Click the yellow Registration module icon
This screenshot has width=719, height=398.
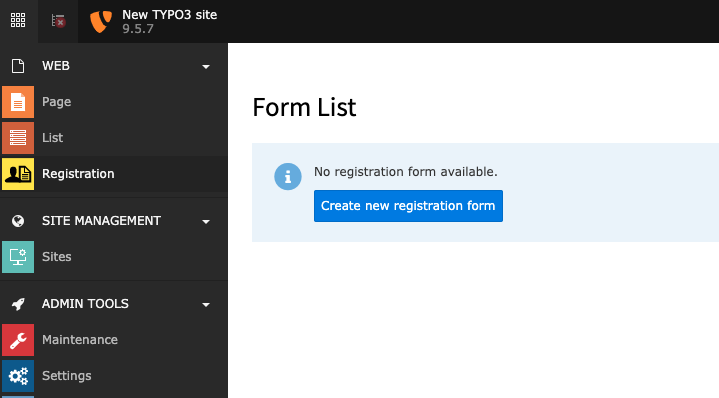pos(18,174)
